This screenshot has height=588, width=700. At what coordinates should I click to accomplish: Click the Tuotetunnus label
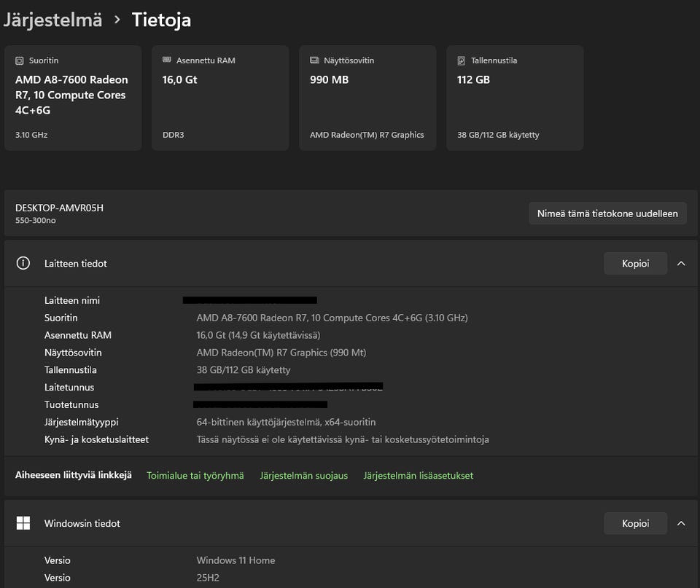(x=71, y=404)
